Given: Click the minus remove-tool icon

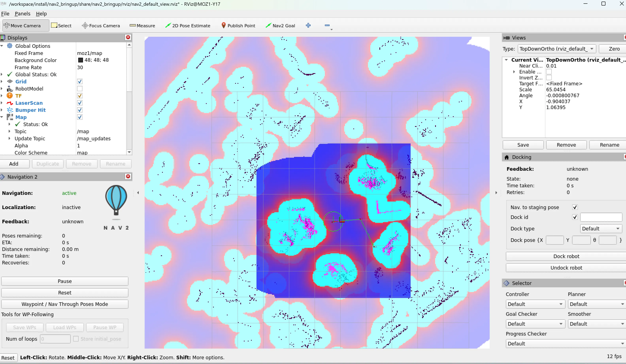Looking at the screenshot, I should [327, 25].
